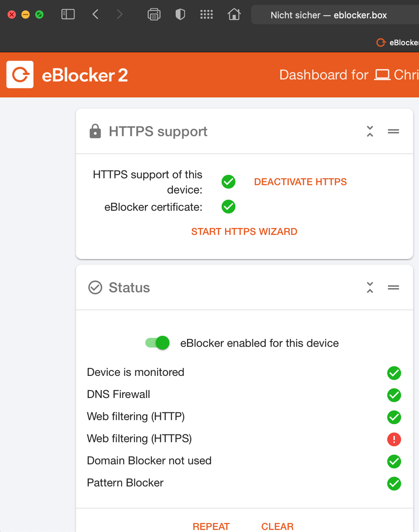Click the REPEAT button
The image size is (419, 532).
[211, 526]
